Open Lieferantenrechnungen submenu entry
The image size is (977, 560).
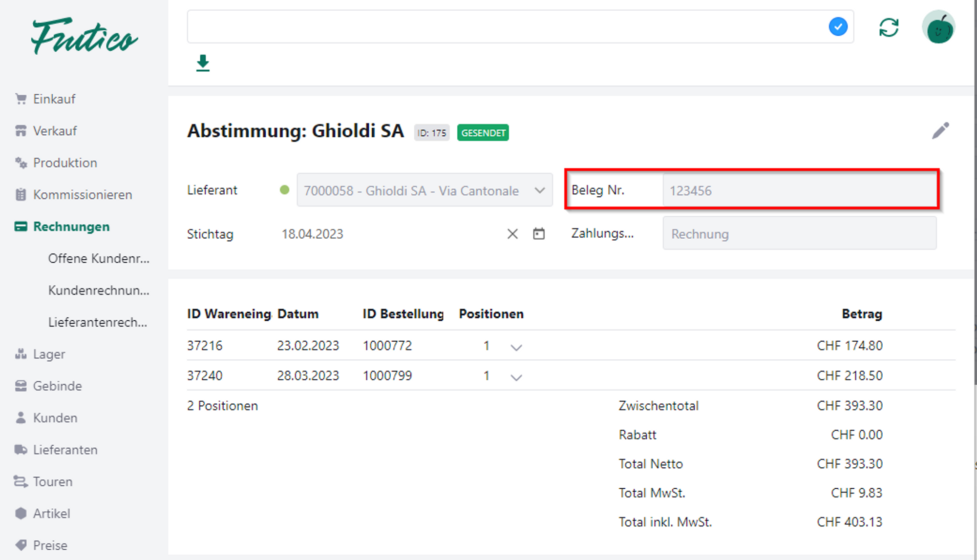(97, 322)
